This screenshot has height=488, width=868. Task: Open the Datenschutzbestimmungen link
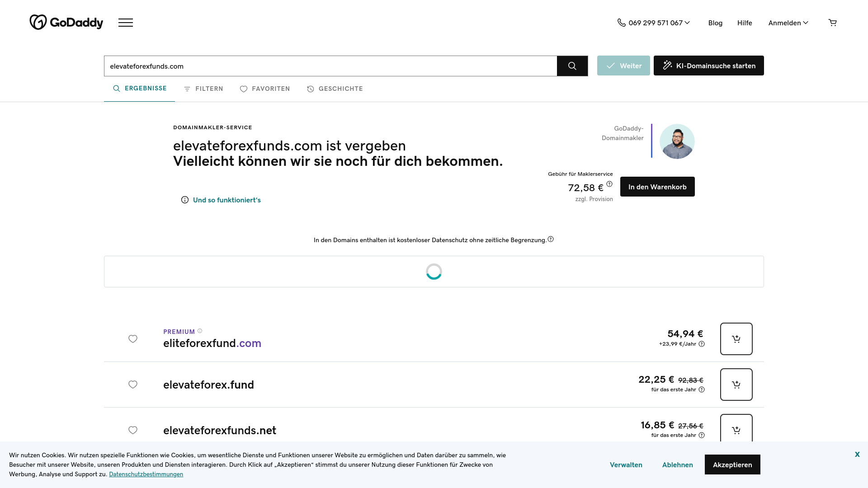coord(146,474)
